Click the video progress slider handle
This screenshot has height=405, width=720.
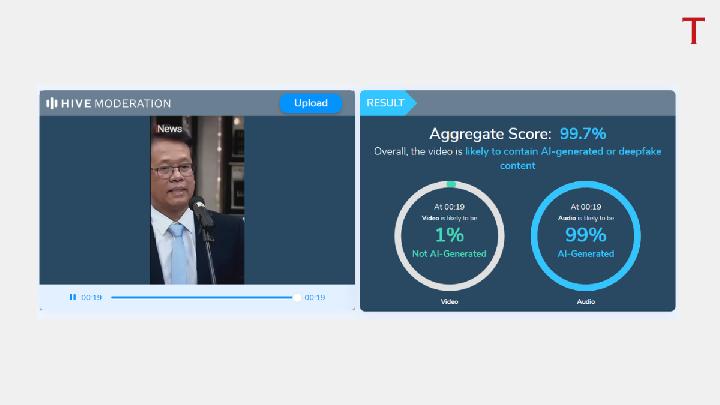[297, 297]
